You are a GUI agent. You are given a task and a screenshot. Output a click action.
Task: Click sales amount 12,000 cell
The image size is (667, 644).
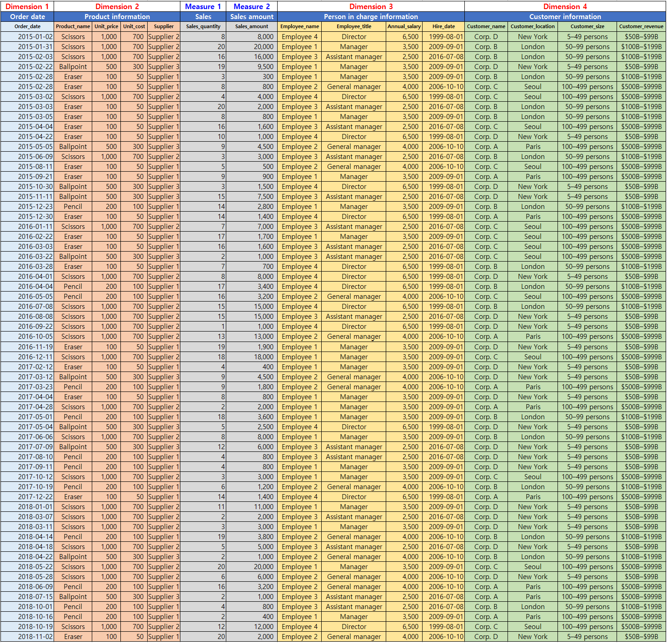click(x=252, y=627)
